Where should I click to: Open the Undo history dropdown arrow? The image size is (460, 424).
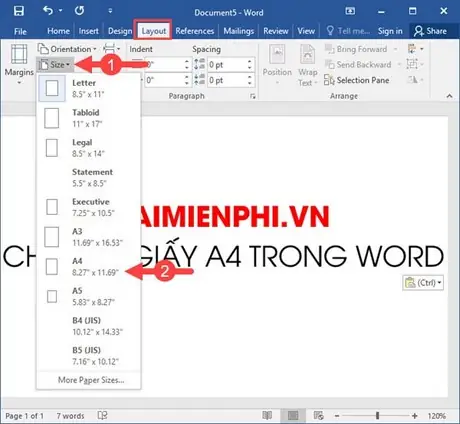click(x=60, y=11)
